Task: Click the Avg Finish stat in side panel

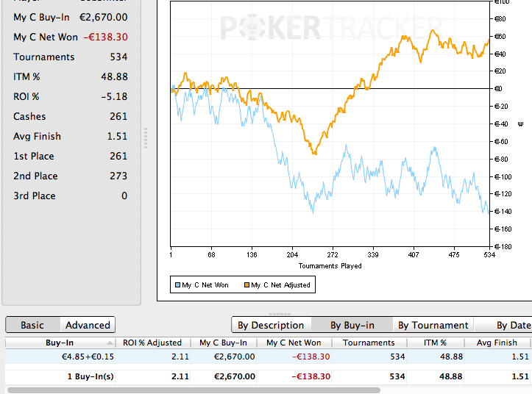Action: click(x=71, y=136)
